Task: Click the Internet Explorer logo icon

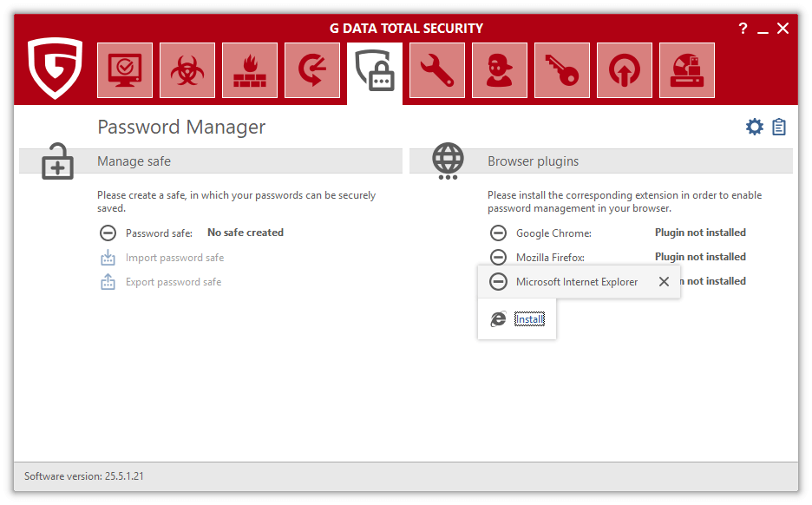Action: [x=498, y=319]
